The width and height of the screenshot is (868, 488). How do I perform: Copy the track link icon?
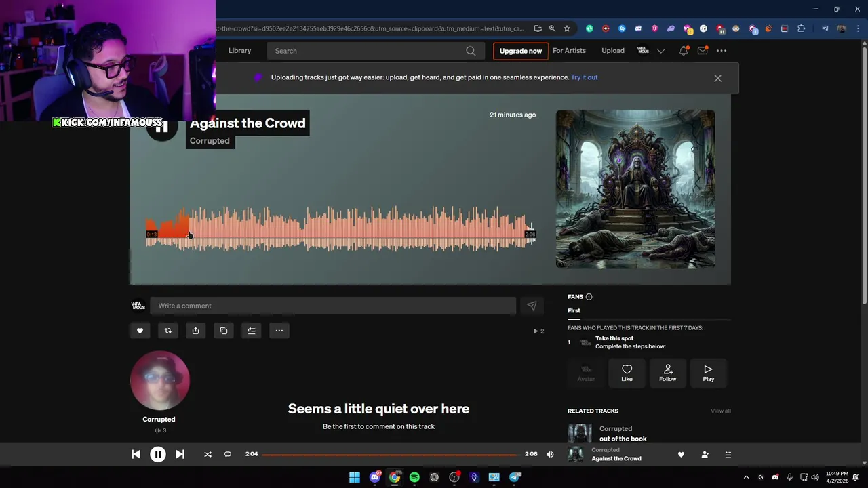(224, 331)
